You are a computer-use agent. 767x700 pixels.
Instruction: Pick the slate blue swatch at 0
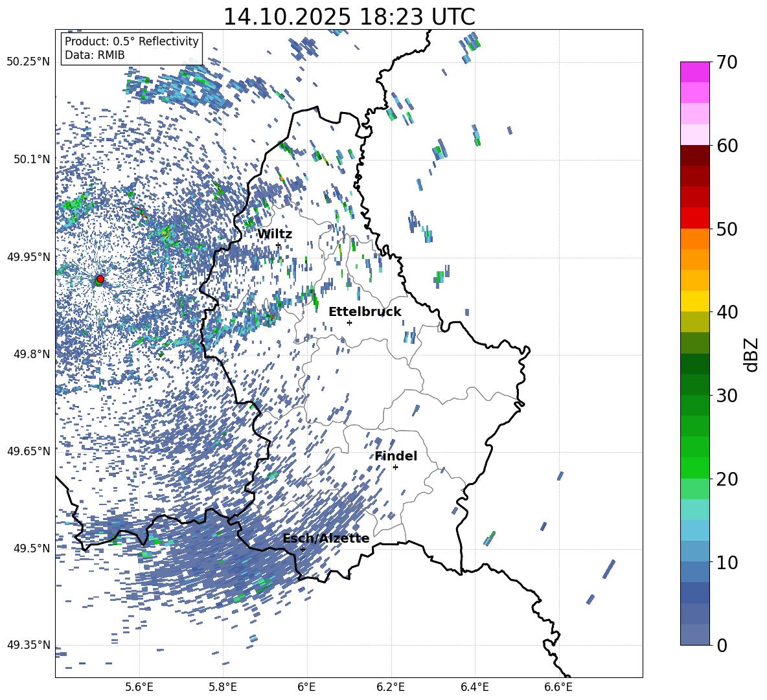[695, 635]
